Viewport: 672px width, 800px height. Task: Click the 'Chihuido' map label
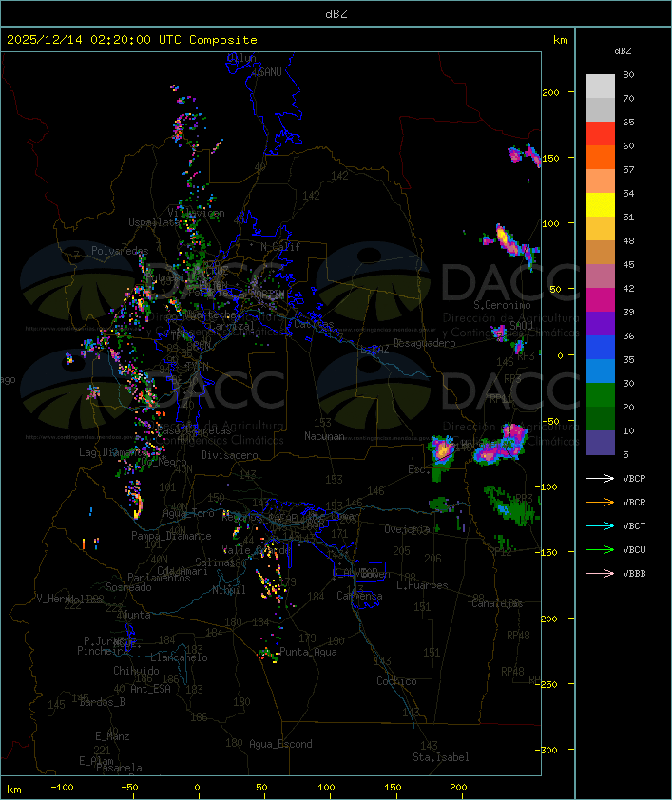click(x=136, y=671)
